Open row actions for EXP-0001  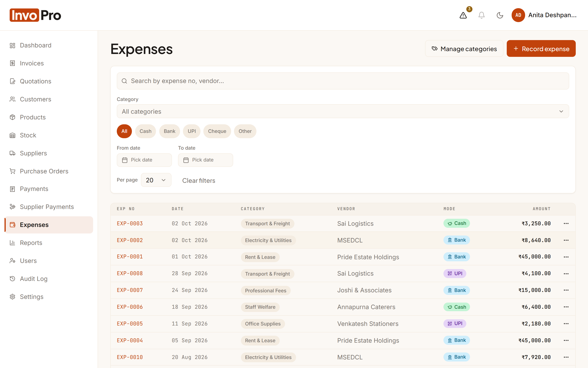click(x=566, y=257)
